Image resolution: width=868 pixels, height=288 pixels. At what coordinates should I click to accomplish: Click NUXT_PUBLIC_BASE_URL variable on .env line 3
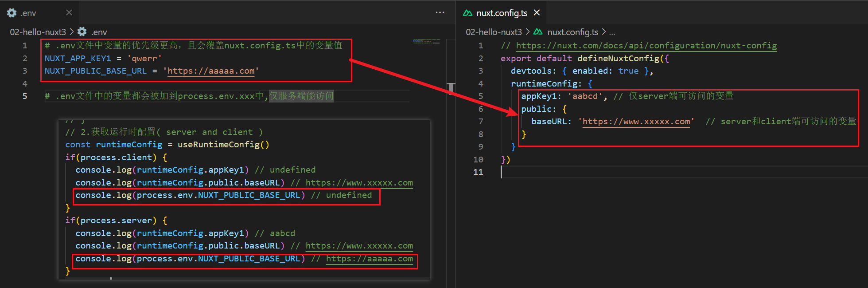[95, 71]
